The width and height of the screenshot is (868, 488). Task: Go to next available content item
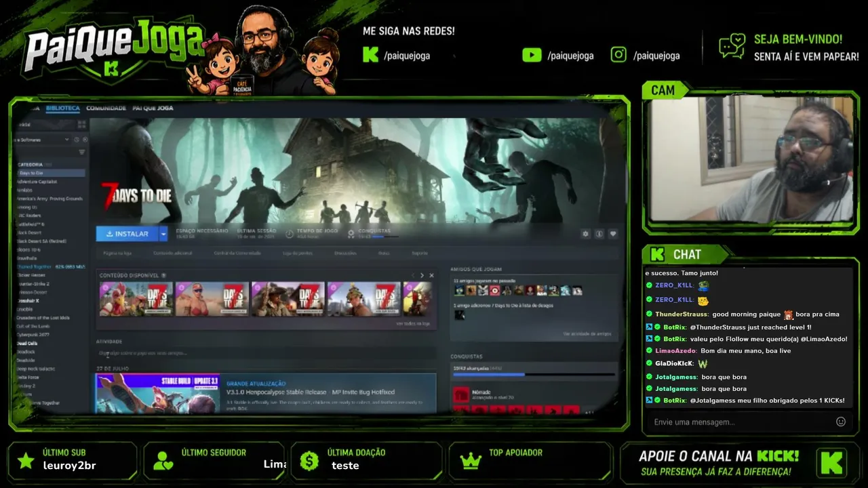click(x=422, y=275)
